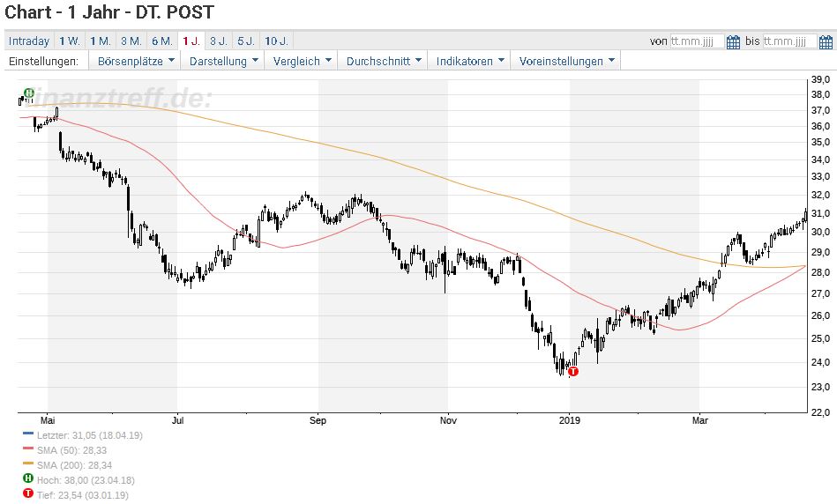Click 'SMA (50): 28,33' legend text
This screenshot has width=837, height=504.
[x=71, y=450]
